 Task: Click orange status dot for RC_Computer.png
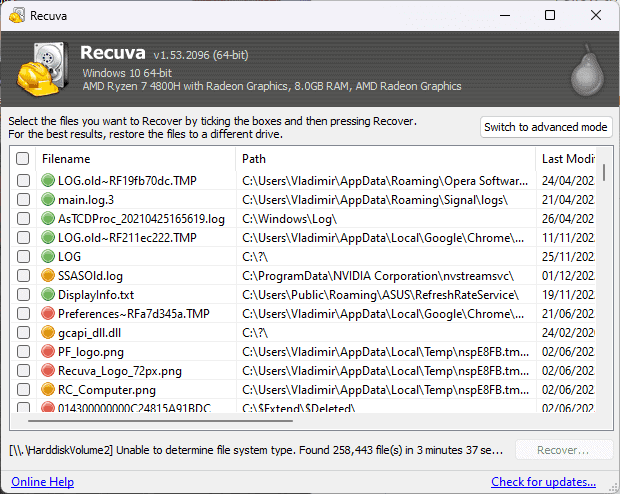(x=48, y=389)
